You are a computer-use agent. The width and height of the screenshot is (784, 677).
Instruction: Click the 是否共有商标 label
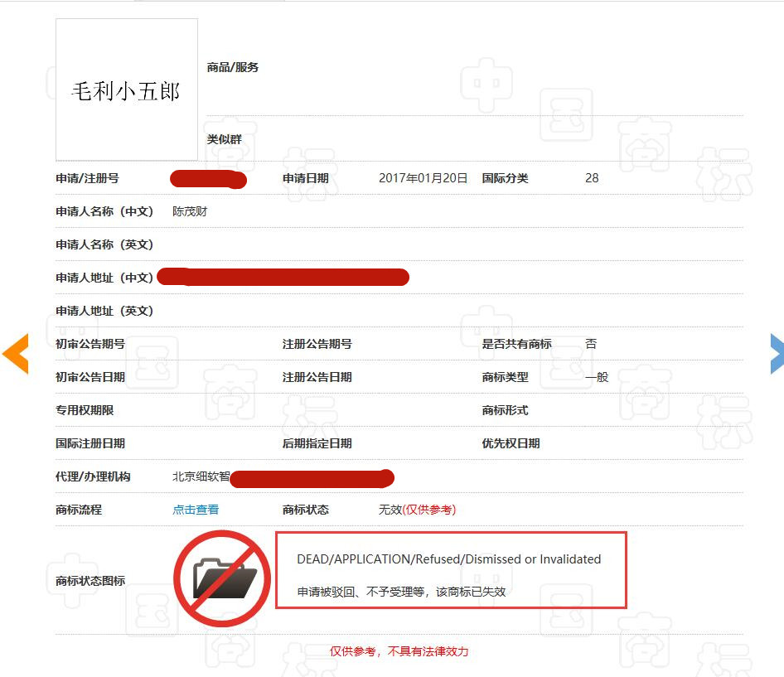[x=516, y=344]
